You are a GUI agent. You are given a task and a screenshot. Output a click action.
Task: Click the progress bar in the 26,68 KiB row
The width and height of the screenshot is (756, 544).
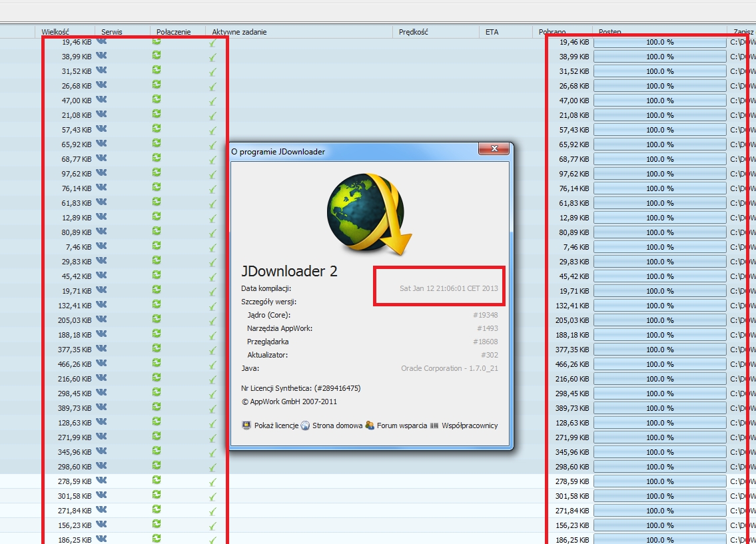659,86
